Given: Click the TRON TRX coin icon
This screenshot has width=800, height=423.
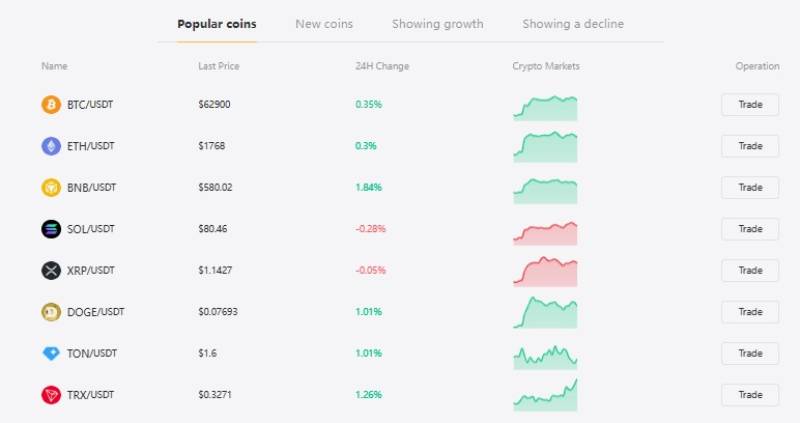Looking at the screenshot, I should tap(51, 395).
